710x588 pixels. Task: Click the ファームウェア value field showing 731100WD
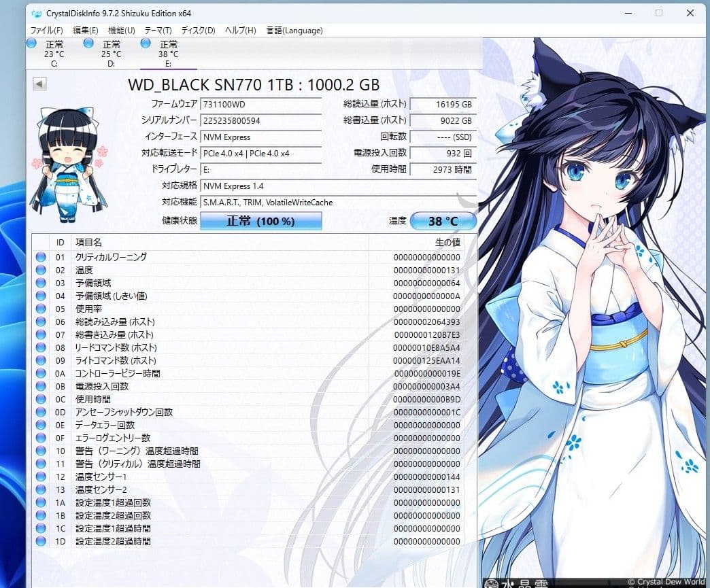click(261, 104)
